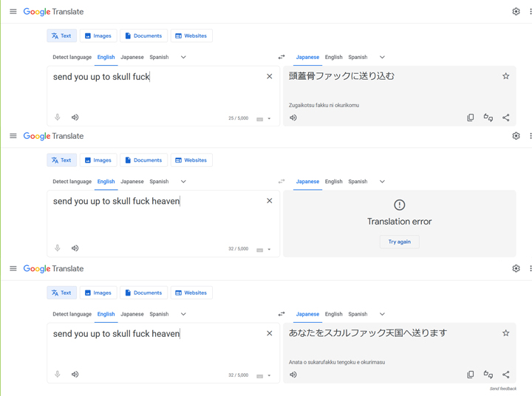Star the bottom translation result
Image resolution: width=532 pixels, height=396 pixels.
point(505,333)
